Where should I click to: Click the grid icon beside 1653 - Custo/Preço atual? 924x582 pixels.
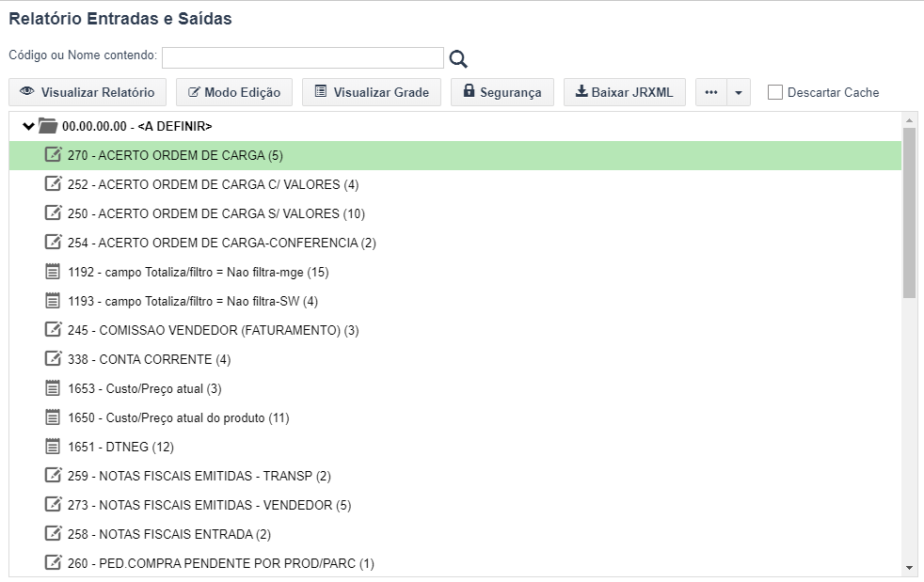coord(53,388)
